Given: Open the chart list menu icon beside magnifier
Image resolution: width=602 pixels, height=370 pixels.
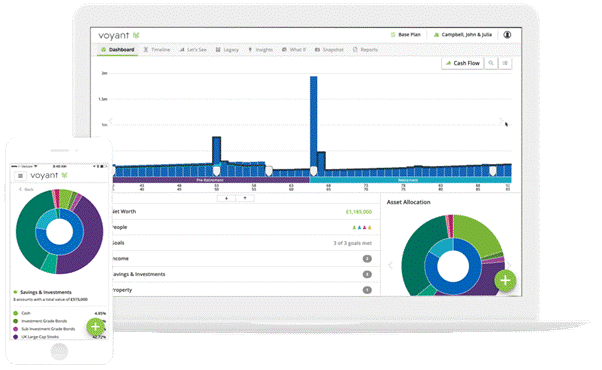Looking at the screenshot, I should 505,63.
